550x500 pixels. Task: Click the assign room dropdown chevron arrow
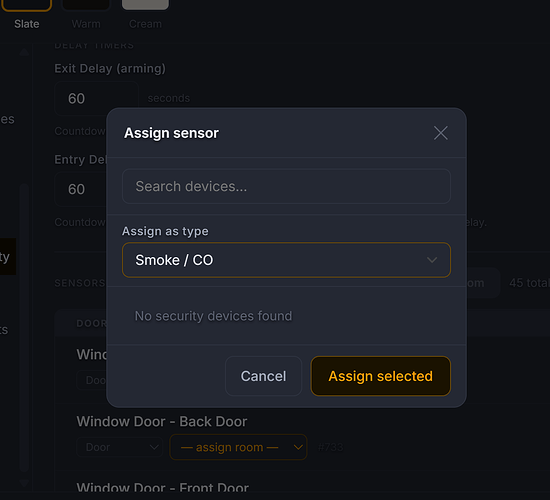tap(298, 447)
